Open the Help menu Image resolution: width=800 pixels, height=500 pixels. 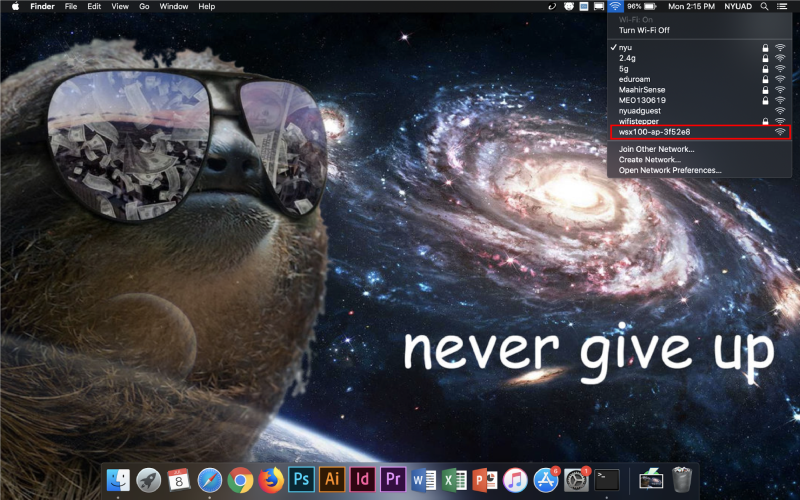pos(207,6)
